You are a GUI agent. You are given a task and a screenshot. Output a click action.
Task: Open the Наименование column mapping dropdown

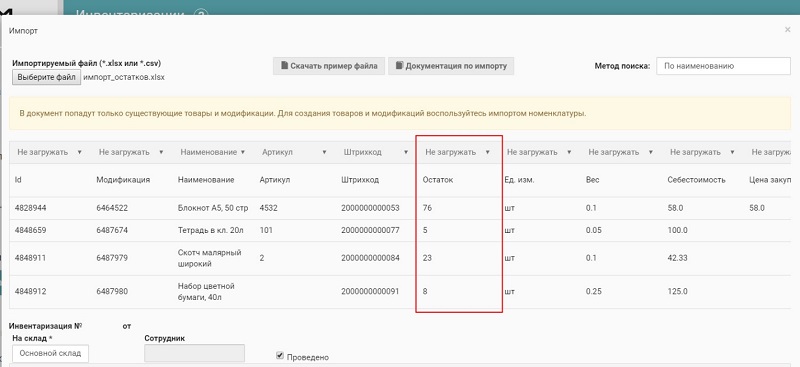213,152
